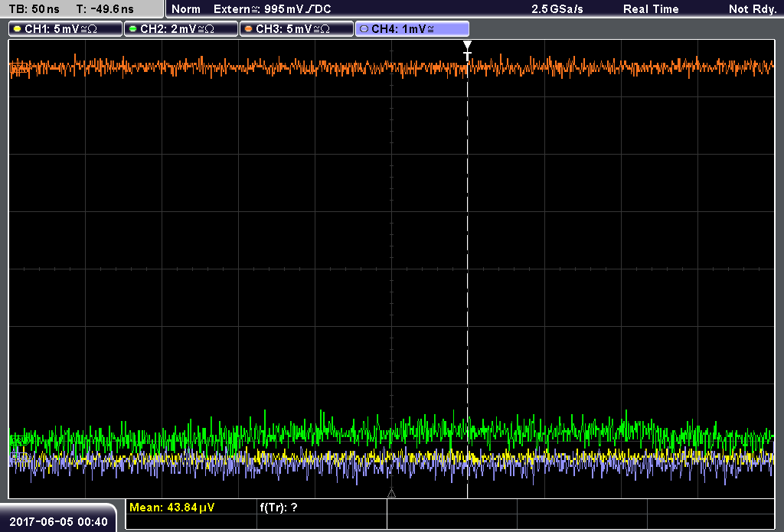
Task: Click the Mean: 43.84 µV measurement
Action: point(172,508)
